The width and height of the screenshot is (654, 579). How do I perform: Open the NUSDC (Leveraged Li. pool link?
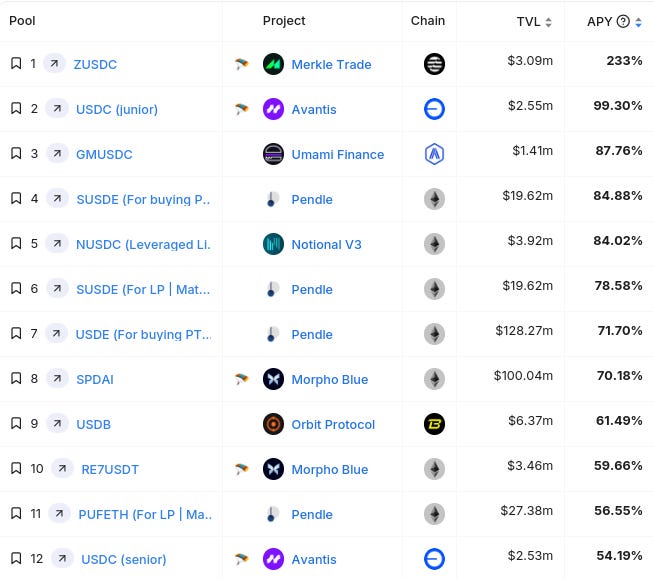[x=143, y=245]
